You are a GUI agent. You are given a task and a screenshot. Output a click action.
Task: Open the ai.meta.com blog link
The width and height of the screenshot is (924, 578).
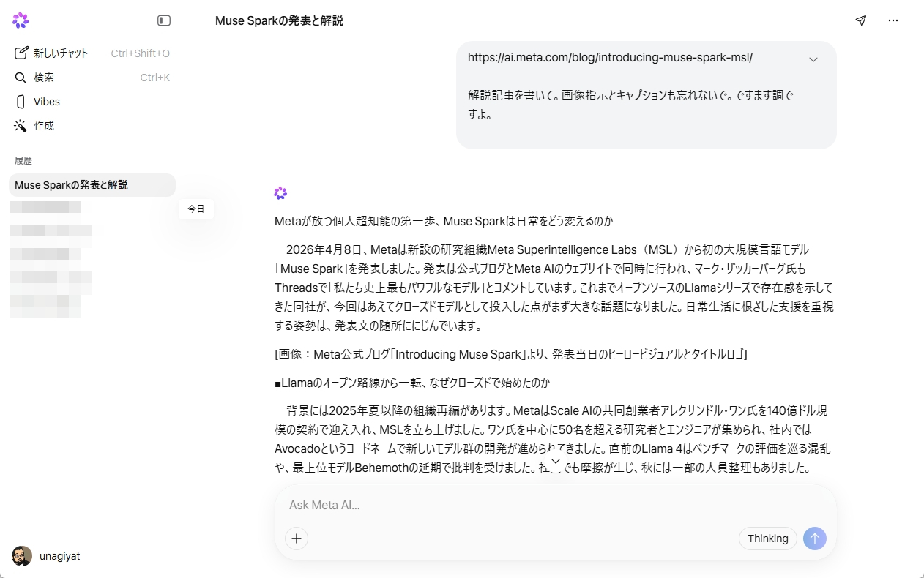pos(611,57)
